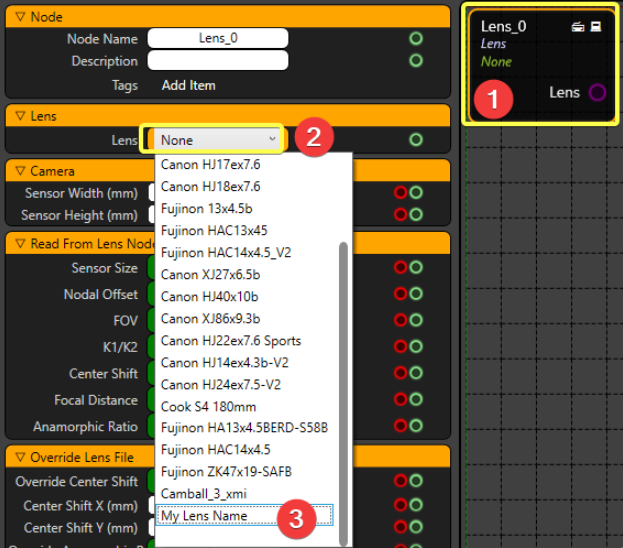Click the green pin on K1/K2 row

(416, 347)
